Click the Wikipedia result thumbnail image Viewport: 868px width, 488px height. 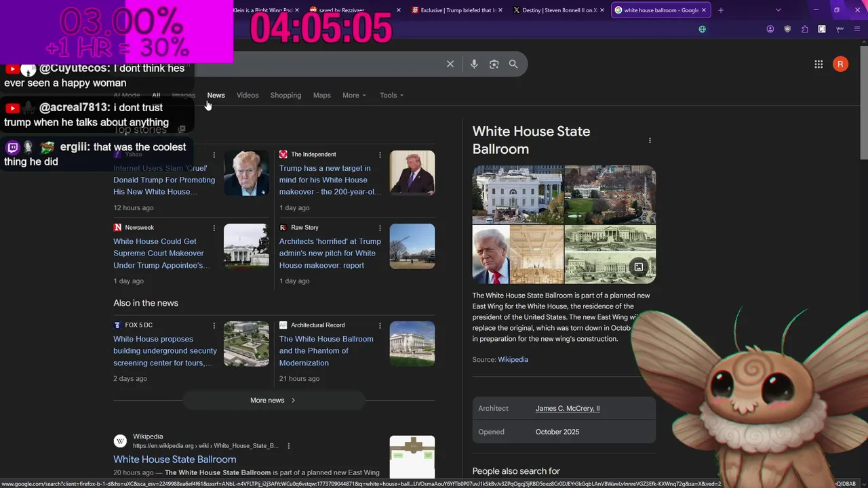click(x=412, y=457)
